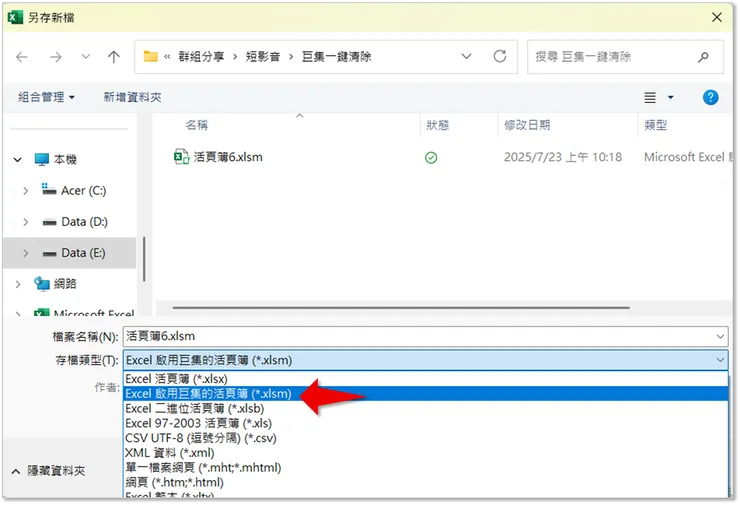Screen dimensions: 740x505
Task: Select the Data (E:) drive
Action: coord(83,253)
